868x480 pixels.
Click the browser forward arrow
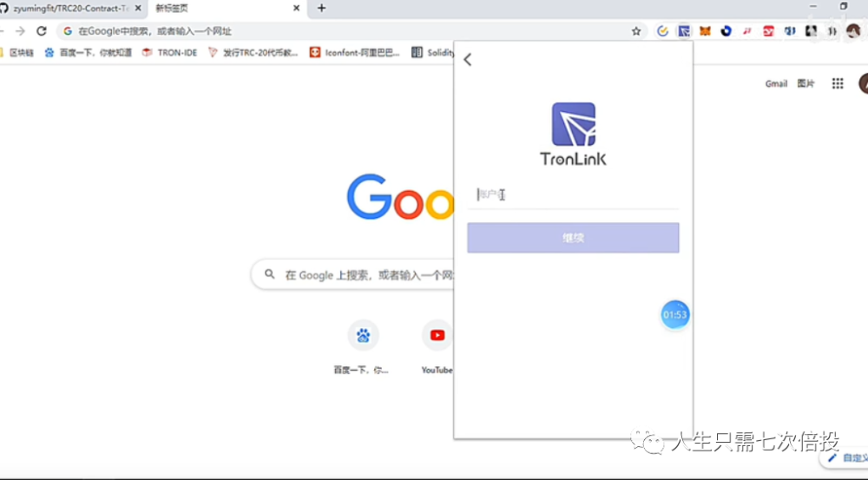pyautogui.click(x=21, y=31)
